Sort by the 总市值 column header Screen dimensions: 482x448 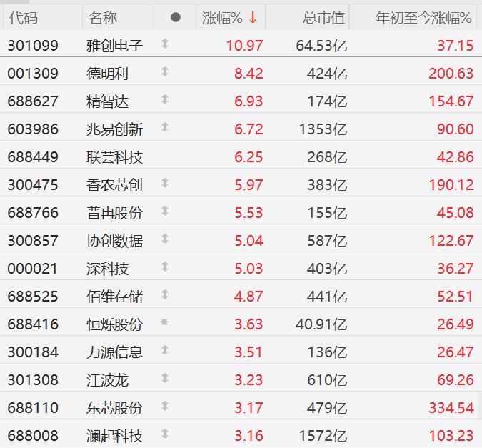[323, 18]
